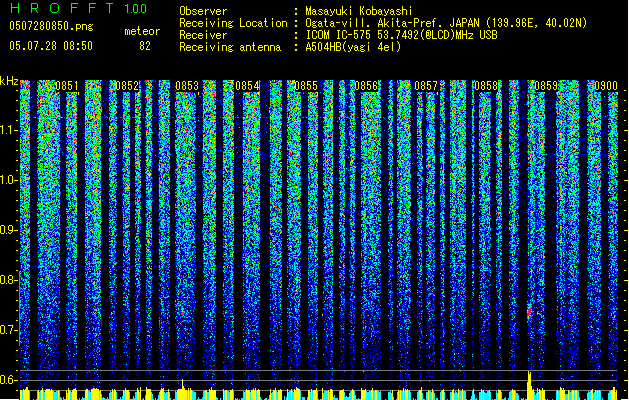Click the 0858 time marker
629x400 pixels.
coord(486,86)
